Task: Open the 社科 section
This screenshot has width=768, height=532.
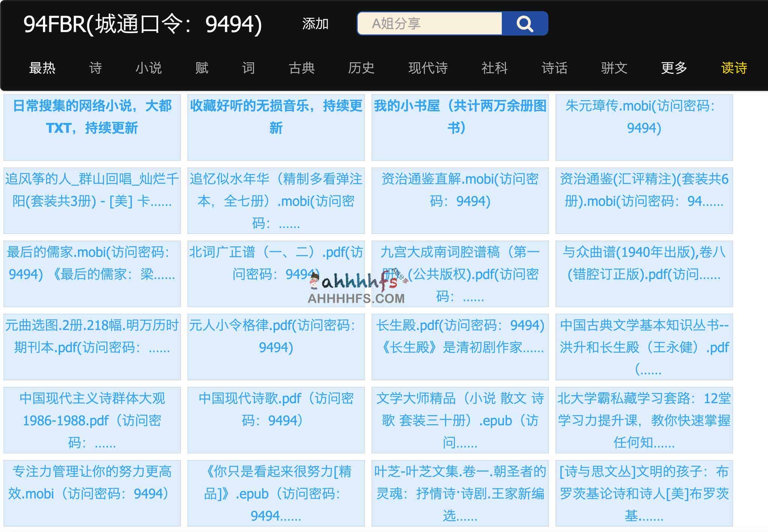Action: click(495, 68)
